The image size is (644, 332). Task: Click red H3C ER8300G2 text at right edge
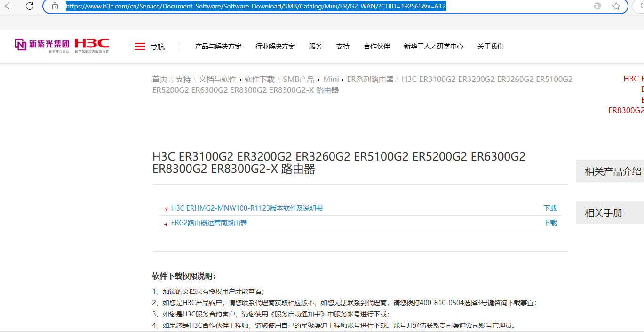pos(626,110)
